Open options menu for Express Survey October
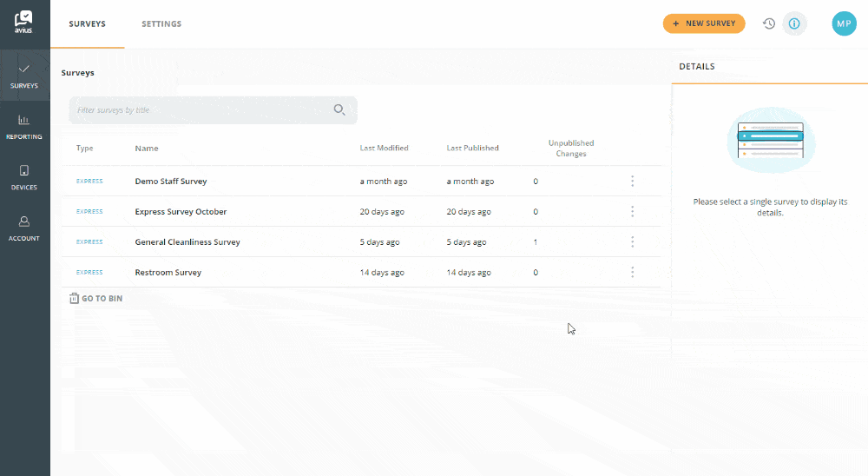The image size is (868, 476). [632, 212]
